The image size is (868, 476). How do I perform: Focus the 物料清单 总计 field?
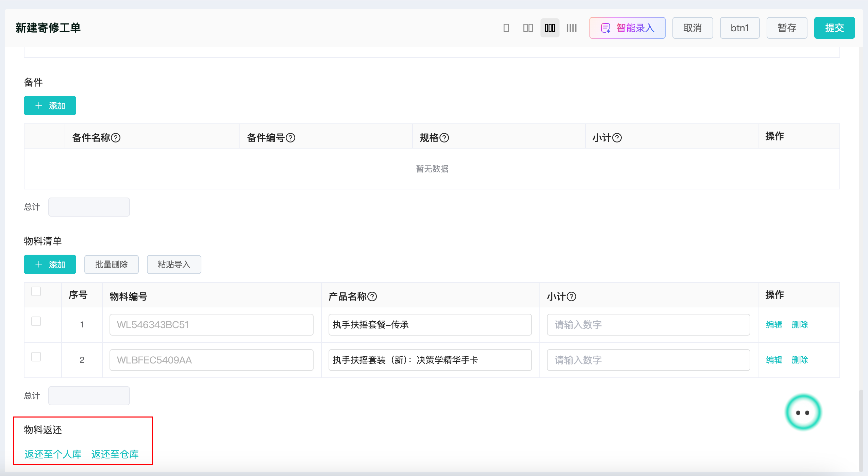[x=89, y=396]
